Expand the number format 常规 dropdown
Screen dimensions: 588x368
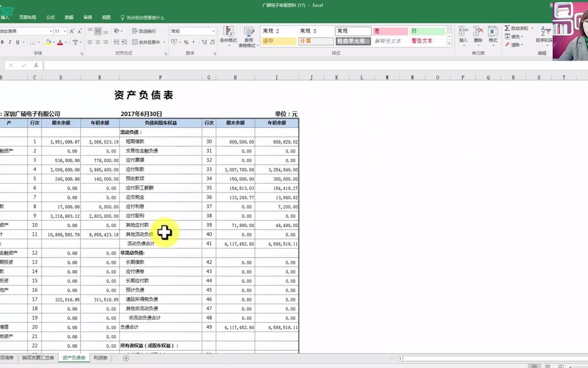click(213, 31)
